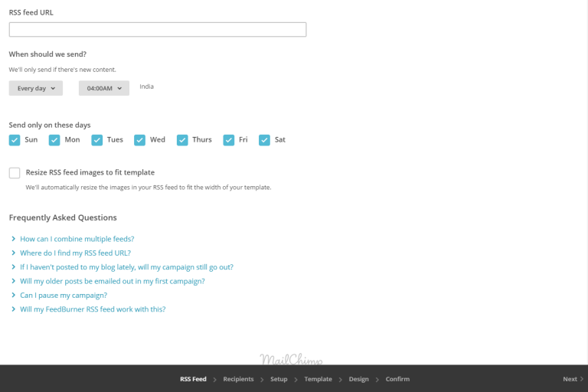The height and width of the screenshot is (392, 588).
Task: Deselect the Sat checkbox
Action: pyautogui.click(x=265, y=140)
